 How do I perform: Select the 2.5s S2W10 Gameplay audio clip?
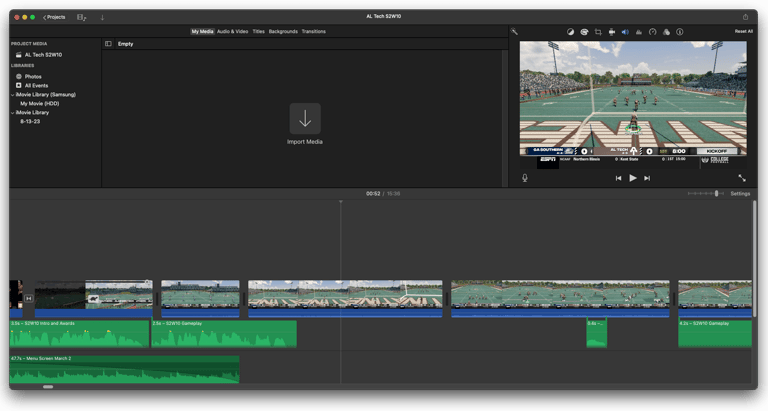(x=224, y=334)
